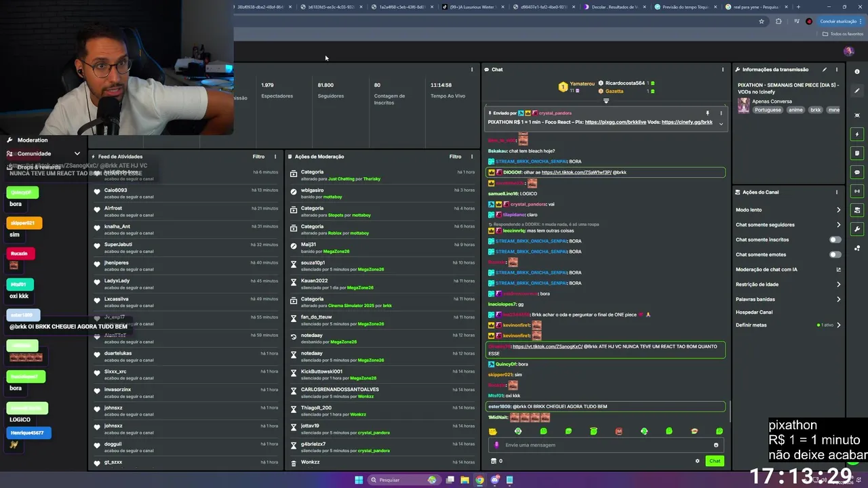Select the lightning Activity Feed sidebar icon

(857, 134)
